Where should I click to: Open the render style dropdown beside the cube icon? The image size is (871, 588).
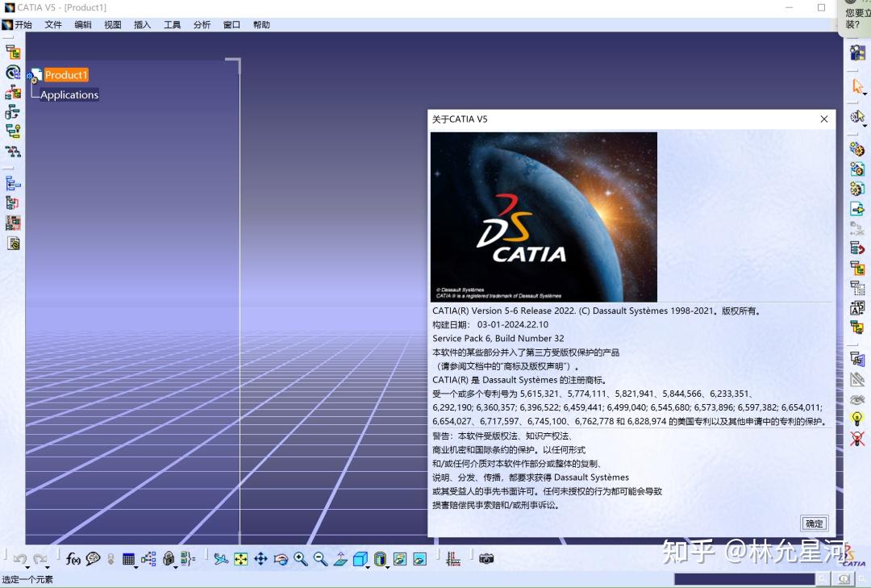coord(367,567)
